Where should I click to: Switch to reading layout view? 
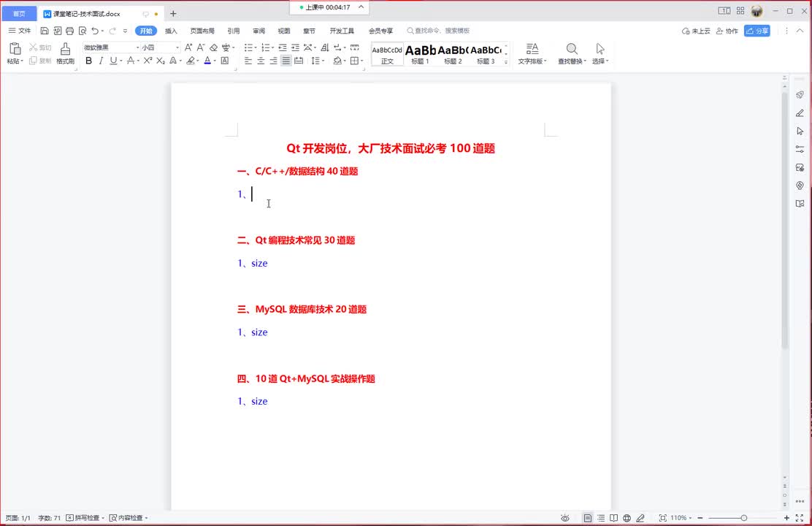pos(613,518)
